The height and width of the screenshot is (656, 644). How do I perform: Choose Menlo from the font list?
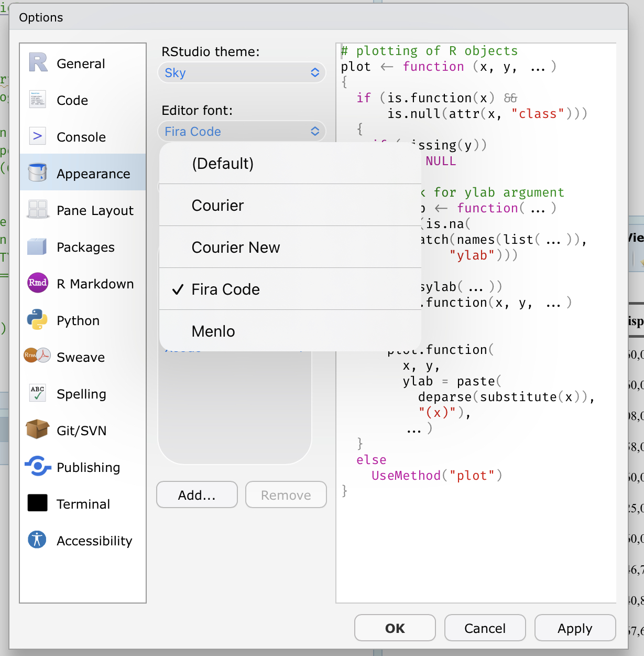pos(212,331)
